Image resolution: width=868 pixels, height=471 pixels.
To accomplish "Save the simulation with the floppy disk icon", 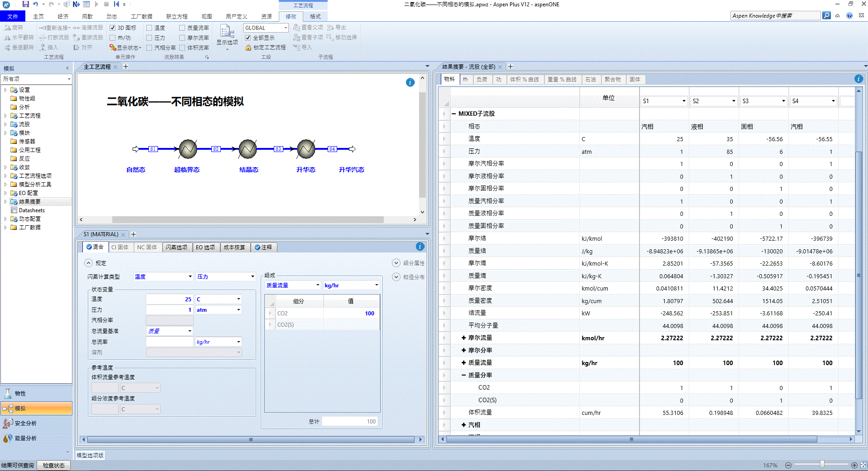I will (x=25, y=4).
